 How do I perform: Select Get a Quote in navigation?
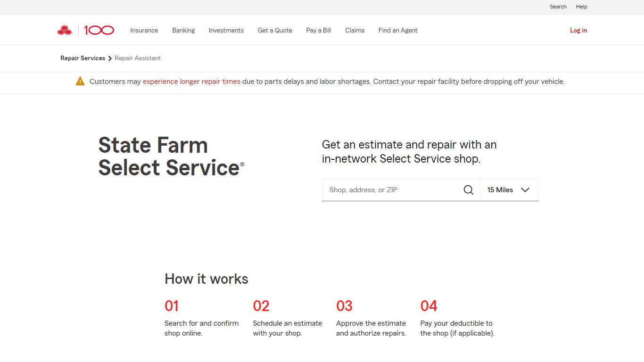click(x=275, y=30)
